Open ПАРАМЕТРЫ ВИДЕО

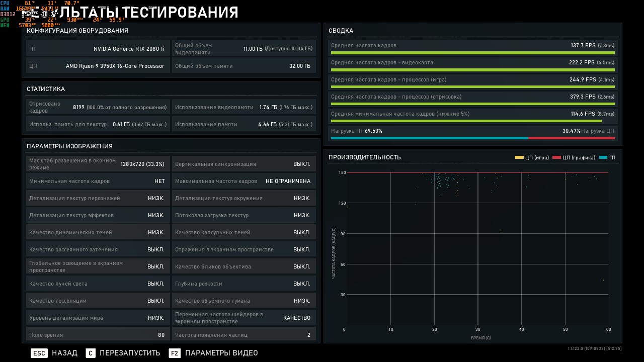221,353
